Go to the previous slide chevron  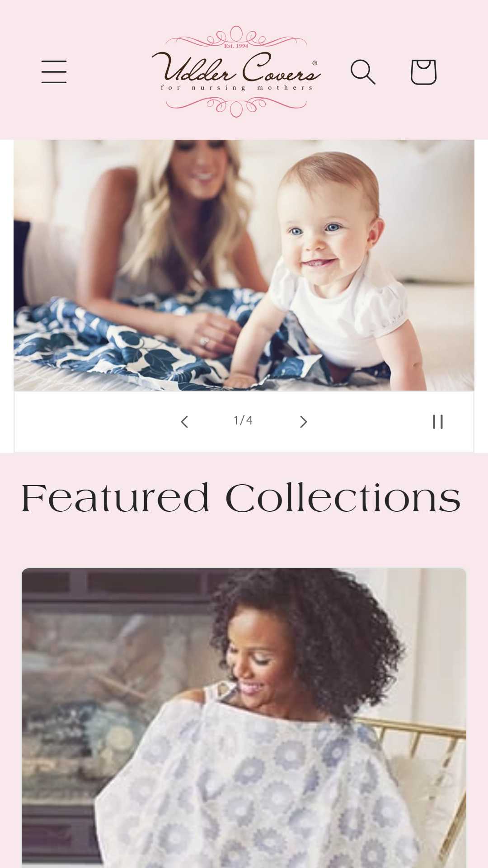[x=184, y=422]
